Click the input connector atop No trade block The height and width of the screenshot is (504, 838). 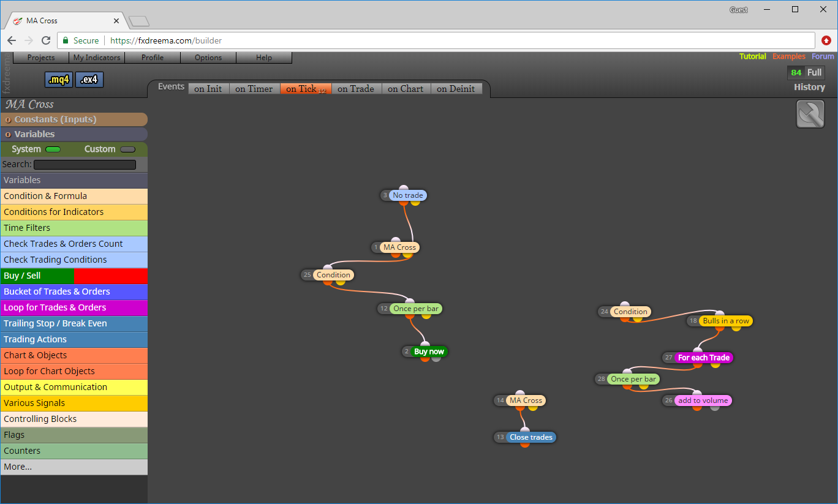pos(403,189)
